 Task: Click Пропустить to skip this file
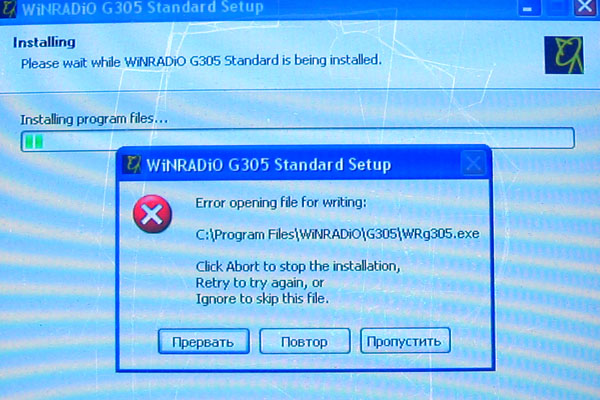(405, 341)
